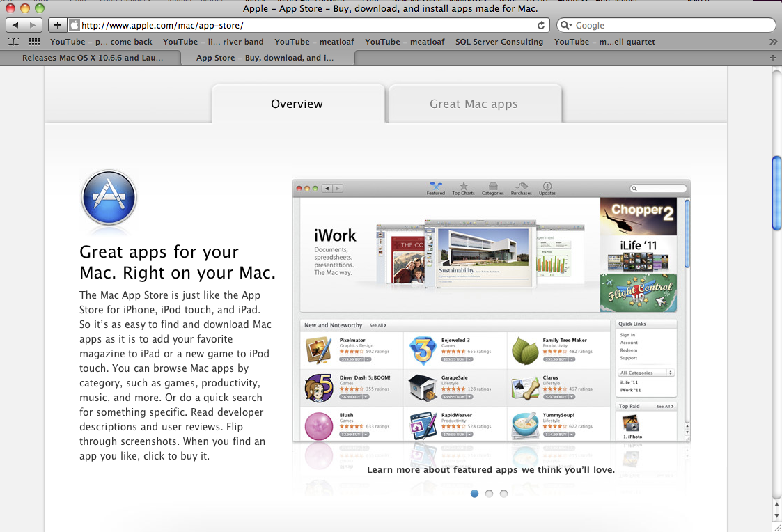The image size is (782, 532).
Task: Click the Pixelmator app icon
Action: coord(319,350)
